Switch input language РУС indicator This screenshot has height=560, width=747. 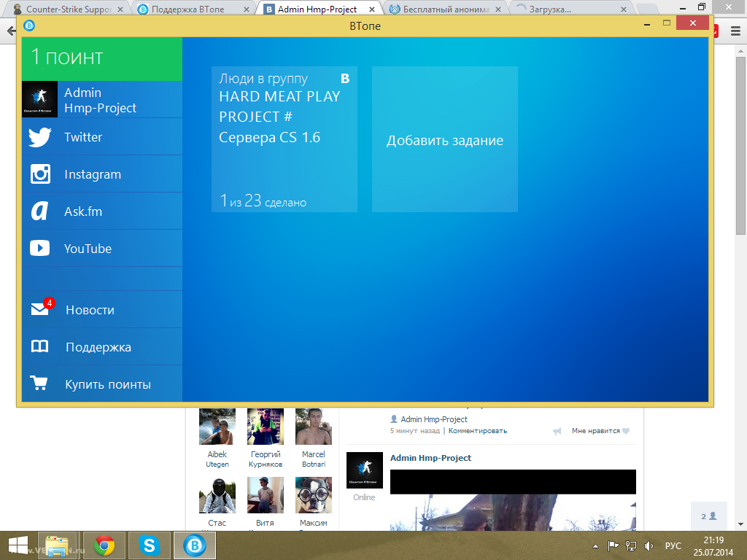[x=673, y=545]
